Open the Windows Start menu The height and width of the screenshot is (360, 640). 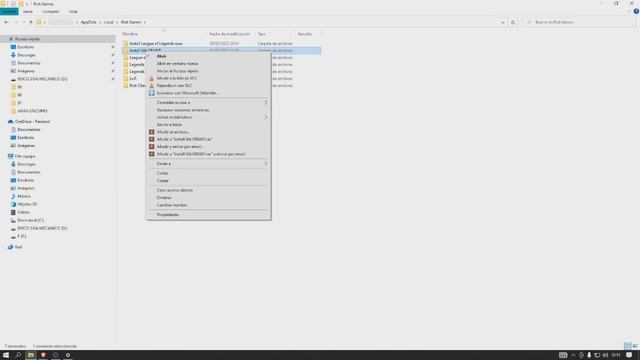[x=6, y=355]
